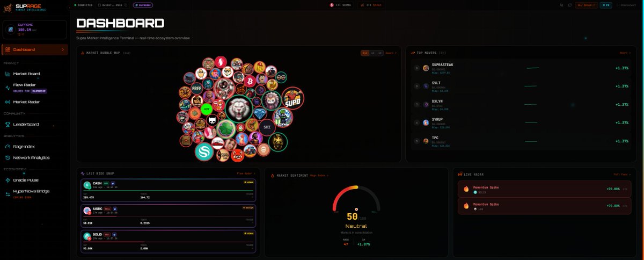The height and width of the screenshot is (260, 644).
Task: Click the CASH token icon
Action: click(x=87, y=185)
